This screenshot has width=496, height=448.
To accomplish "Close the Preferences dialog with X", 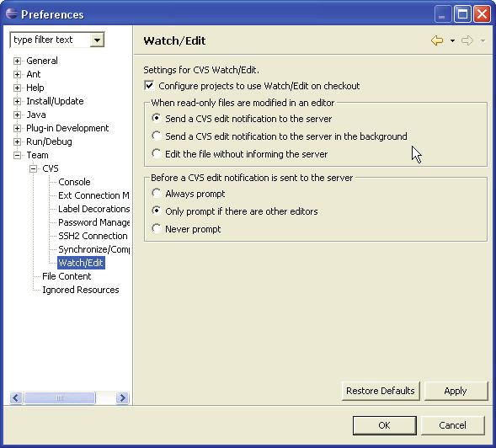I will pyautogui.click(x=482, y=14).
